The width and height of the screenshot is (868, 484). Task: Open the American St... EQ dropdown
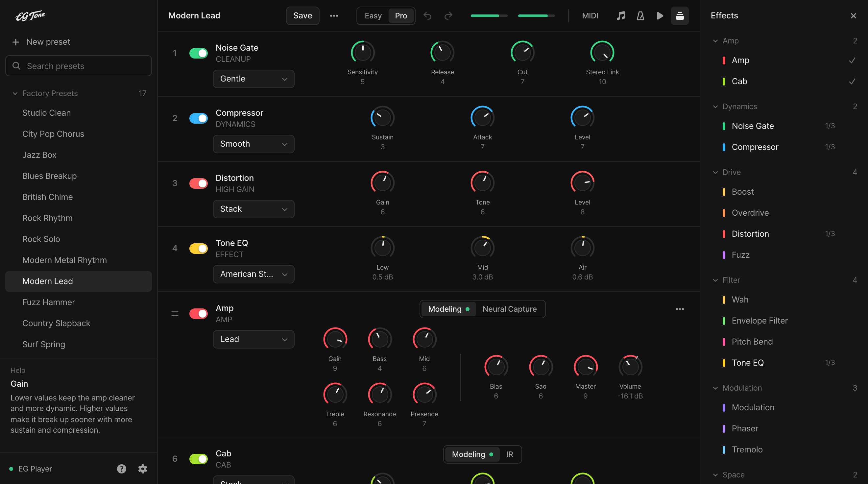[253, 274]
